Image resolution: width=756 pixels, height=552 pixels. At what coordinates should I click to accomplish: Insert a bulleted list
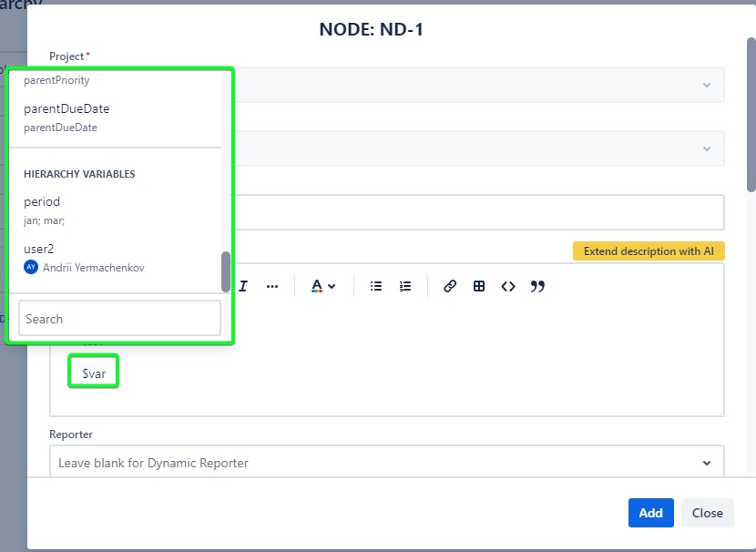pyautogui.click(x=375, y=285)
